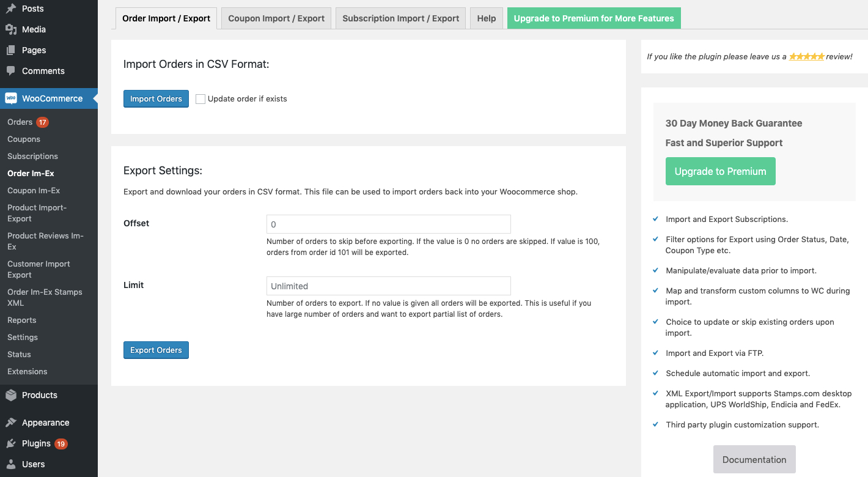Screen dimensions: 868x477
Task: Click Import and Export via FTP text
Action: pos(715,353)
